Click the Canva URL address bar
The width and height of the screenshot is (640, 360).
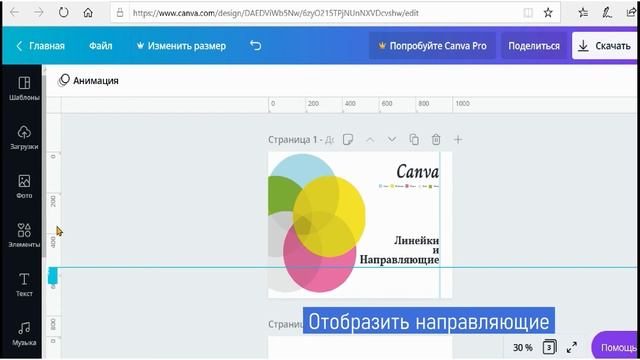pos(276,13)
